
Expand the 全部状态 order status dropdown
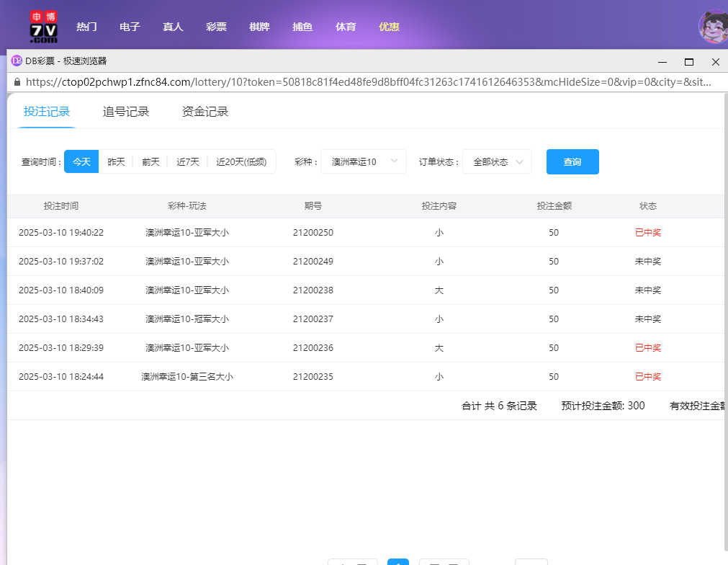(497, 161)
